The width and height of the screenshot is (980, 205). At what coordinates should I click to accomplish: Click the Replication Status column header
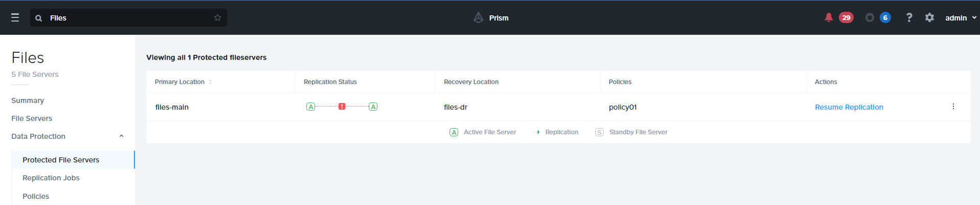coord(330,82)
